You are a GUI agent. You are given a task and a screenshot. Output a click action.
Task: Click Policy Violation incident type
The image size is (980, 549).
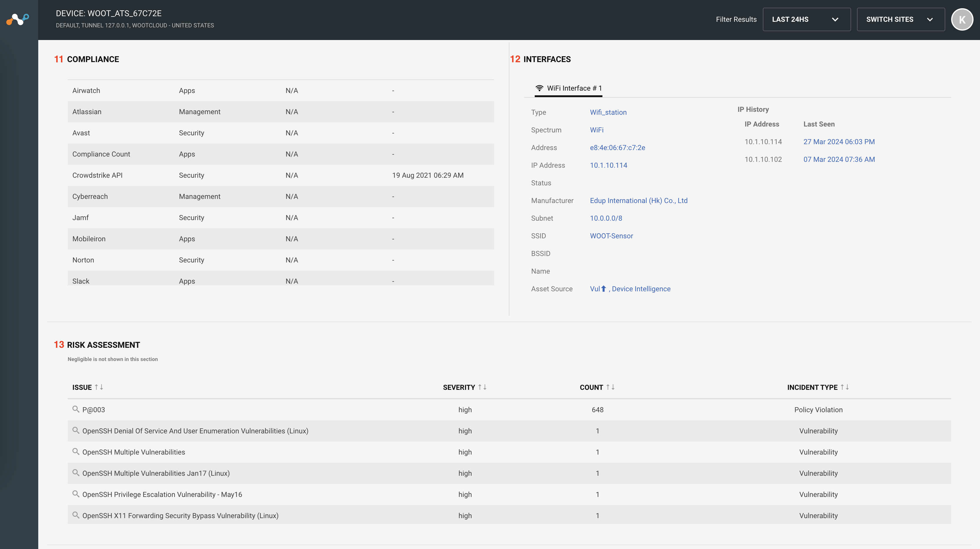pos(818,410)
